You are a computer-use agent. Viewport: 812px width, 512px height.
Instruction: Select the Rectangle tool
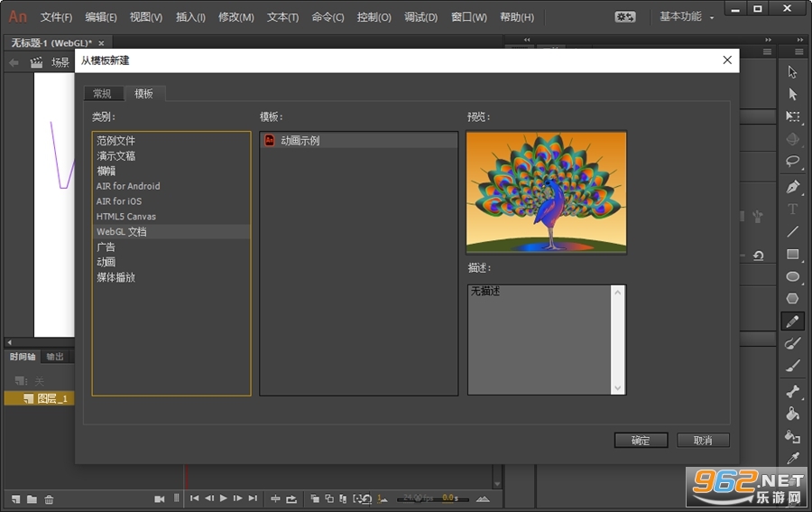792,254
